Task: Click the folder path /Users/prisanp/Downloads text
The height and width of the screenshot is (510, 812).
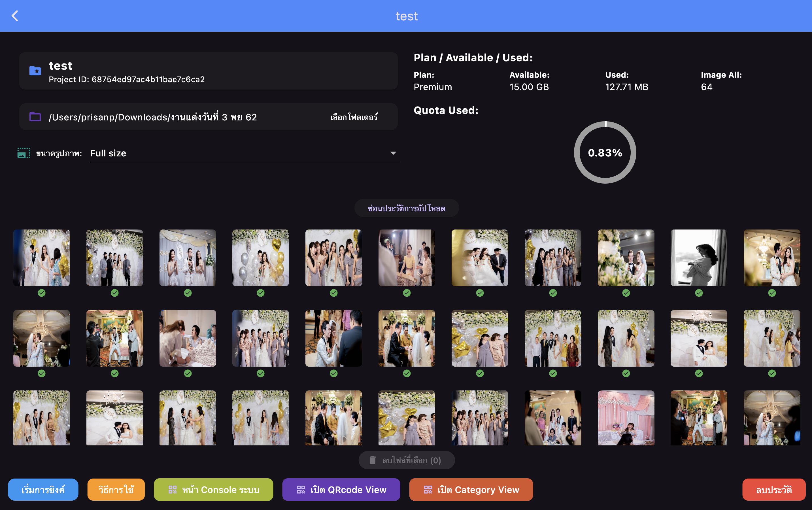Action: click(x=152, y=117)
